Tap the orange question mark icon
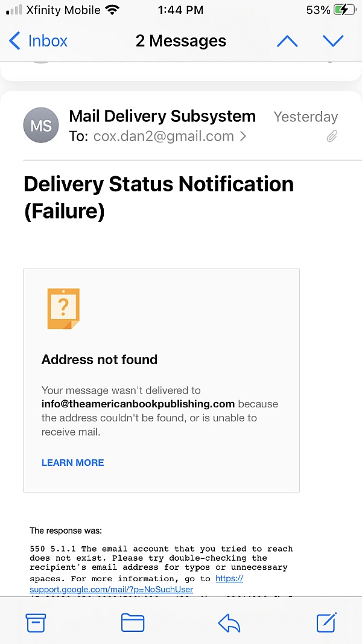The height and width of the screenshot is (644, 362). coord(63,308)
